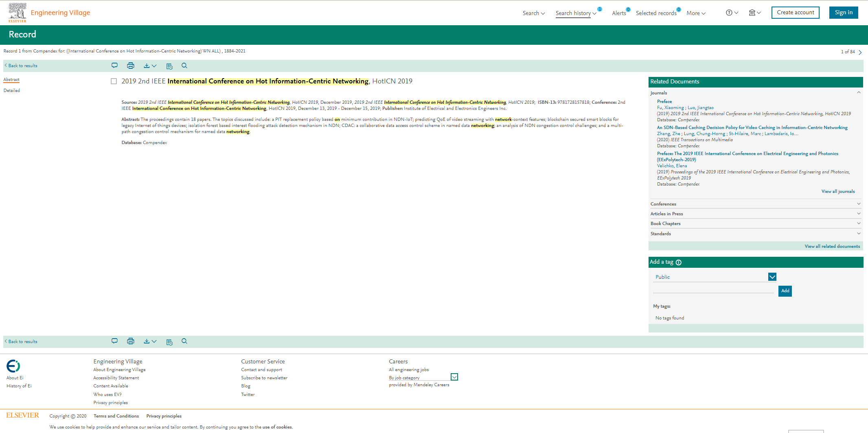This screenshot has height=433, width=868.
Task: Click the Add a tag info icon
Action: tap(679, 262)
